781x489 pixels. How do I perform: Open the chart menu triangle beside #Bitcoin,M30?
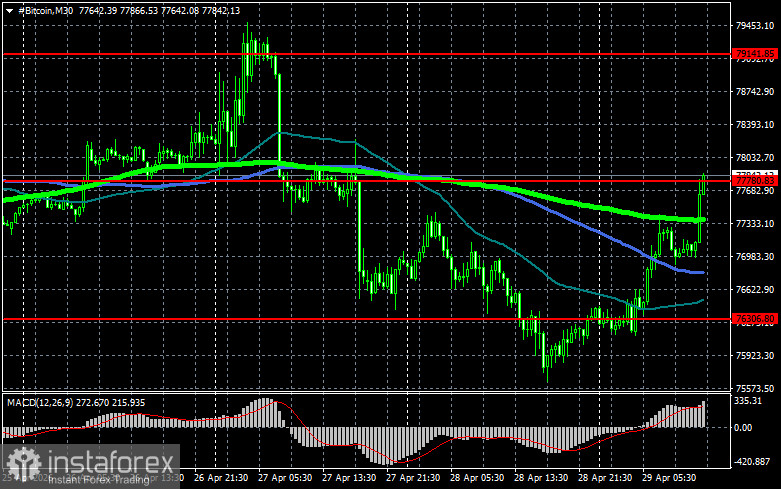point(9,11)
